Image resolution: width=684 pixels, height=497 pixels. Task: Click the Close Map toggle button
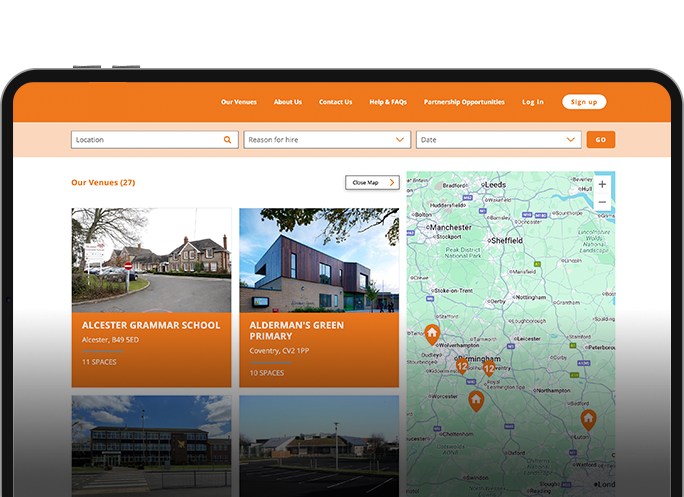pyautogui.click(x=372, y=183)
